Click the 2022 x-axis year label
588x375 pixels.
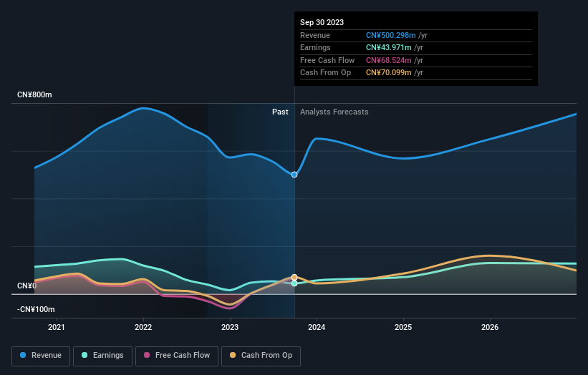(x=143, y=328)
